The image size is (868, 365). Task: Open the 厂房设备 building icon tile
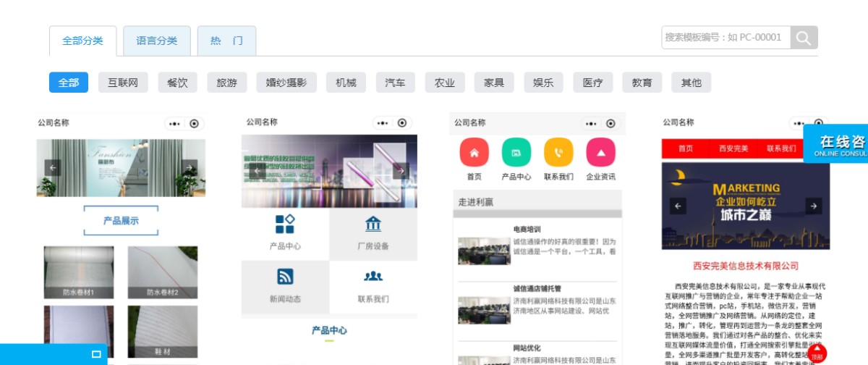(373, 233)
